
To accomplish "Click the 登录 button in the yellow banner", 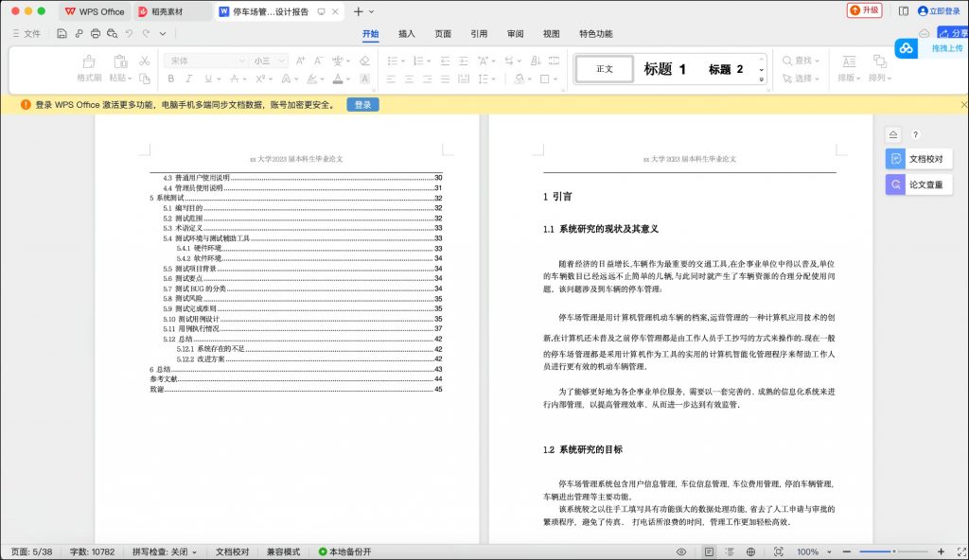I will [362, 105].
